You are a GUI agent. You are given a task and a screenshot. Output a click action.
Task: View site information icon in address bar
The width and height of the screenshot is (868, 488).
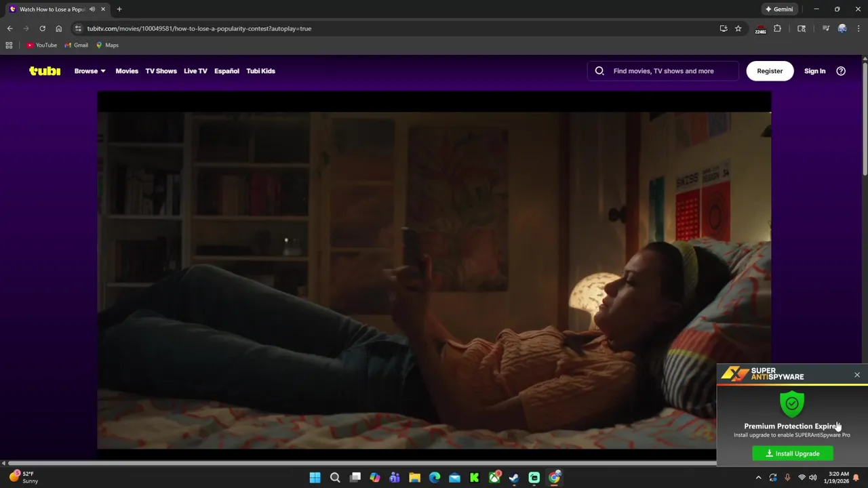pos(78,28)
